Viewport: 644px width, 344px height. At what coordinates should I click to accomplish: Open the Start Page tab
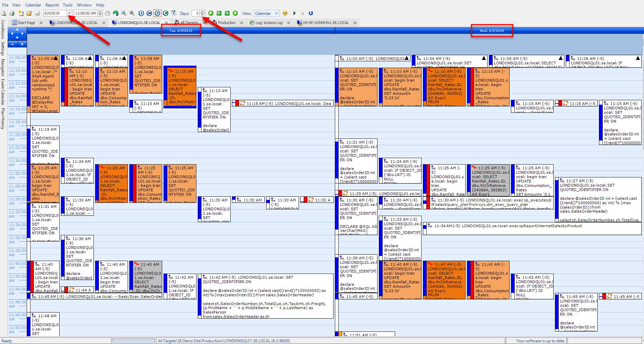(x=26, y=23)
